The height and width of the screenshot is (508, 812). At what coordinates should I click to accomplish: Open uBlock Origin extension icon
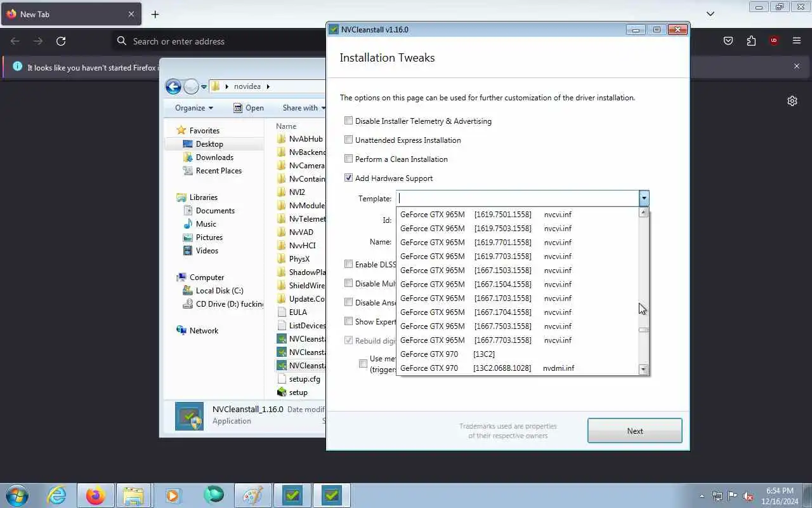[x=774, y=41]
